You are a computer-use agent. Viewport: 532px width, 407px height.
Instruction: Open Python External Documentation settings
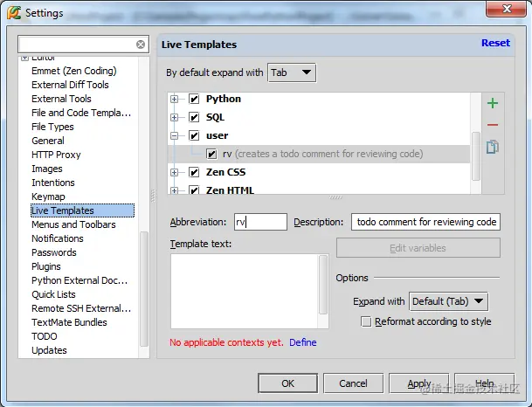pyautogui.click(x=79, y=280)
